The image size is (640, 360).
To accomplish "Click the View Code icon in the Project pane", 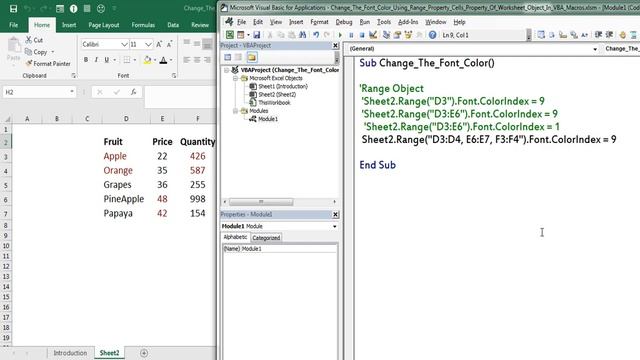I will (228, 57).
